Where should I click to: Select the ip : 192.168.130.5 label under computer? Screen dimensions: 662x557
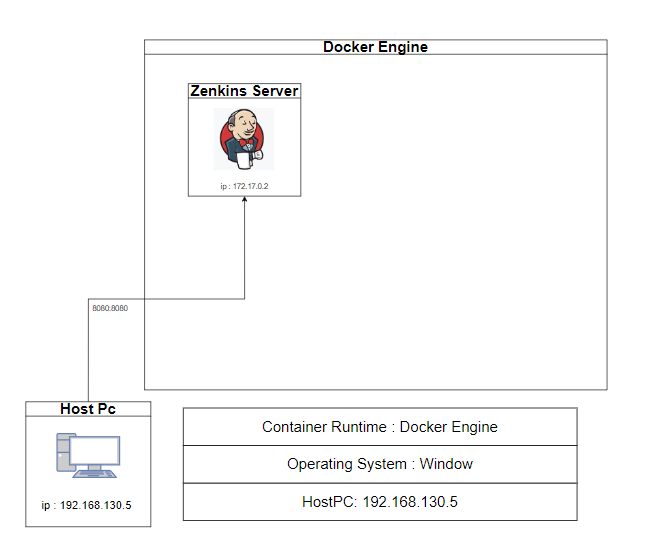87,505
